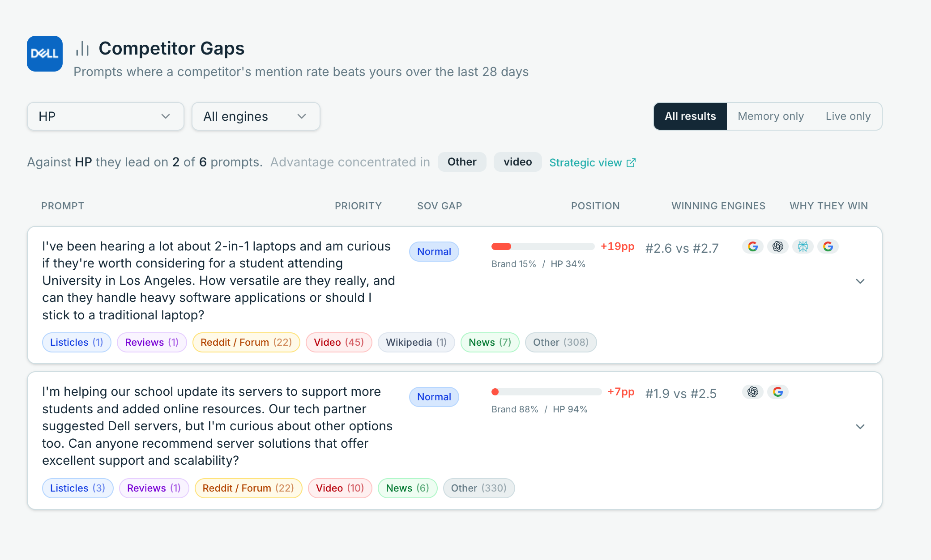
Task: Click the POSITION column header
Action: click(x=595, y=206)
